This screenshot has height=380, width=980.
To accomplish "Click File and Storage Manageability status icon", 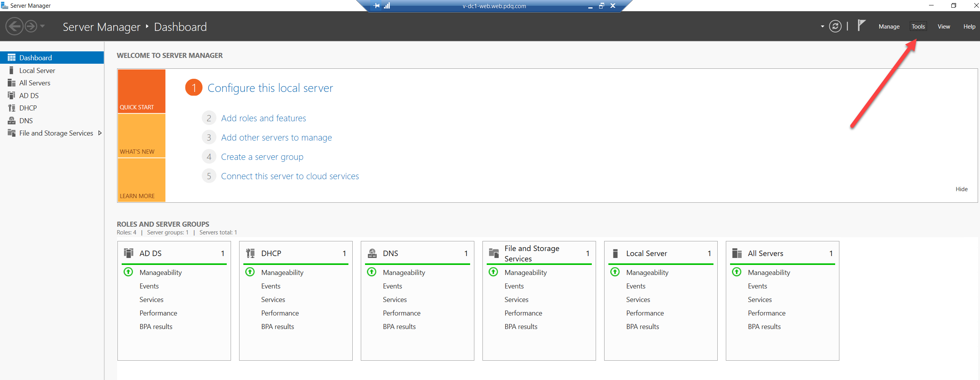I will click(493, 272).
